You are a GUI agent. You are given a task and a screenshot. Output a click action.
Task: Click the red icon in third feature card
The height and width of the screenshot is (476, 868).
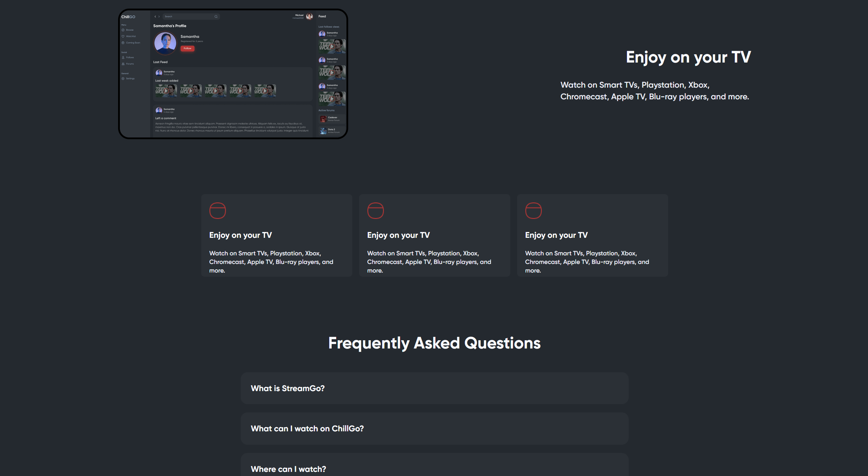pos(533,211)
